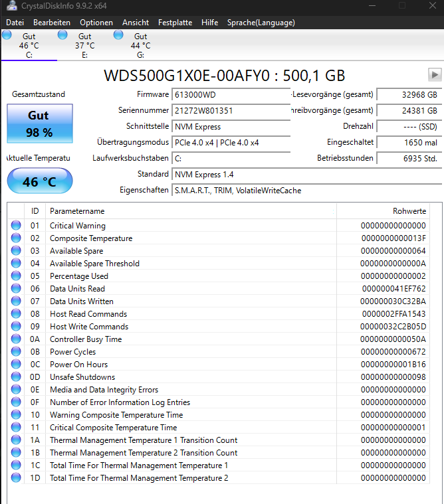This screenshot has height=504, width=444.
Task: Click status orb for Data Units Written
Action: (16, 301)
